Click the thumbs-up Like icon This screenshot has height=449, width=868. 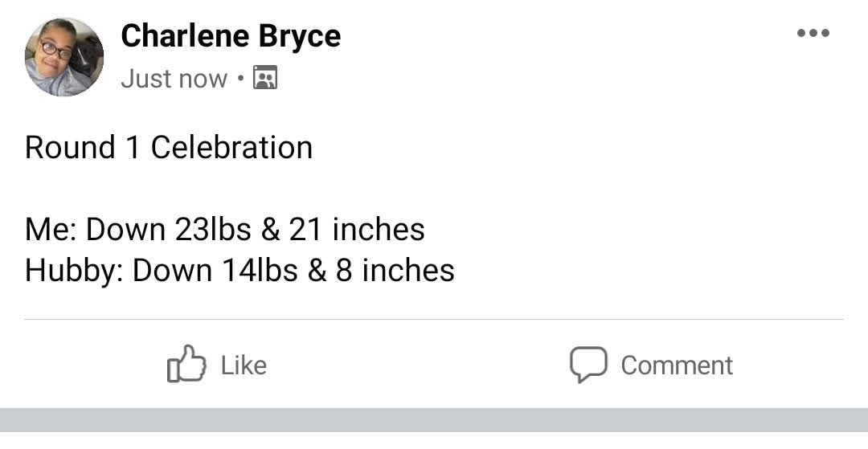tap(186, 363)
